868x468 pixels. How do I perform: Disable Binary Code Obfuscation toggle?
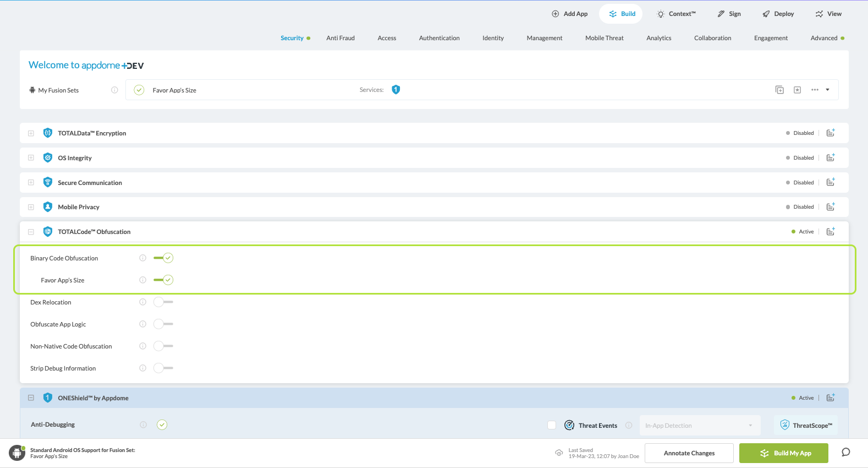[x=164, y=258]
